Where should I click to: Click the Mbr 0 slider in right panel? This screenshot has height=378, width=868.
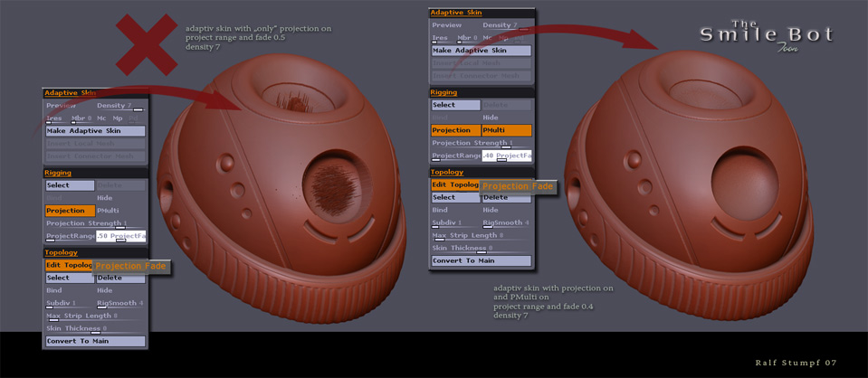(468, 38)
